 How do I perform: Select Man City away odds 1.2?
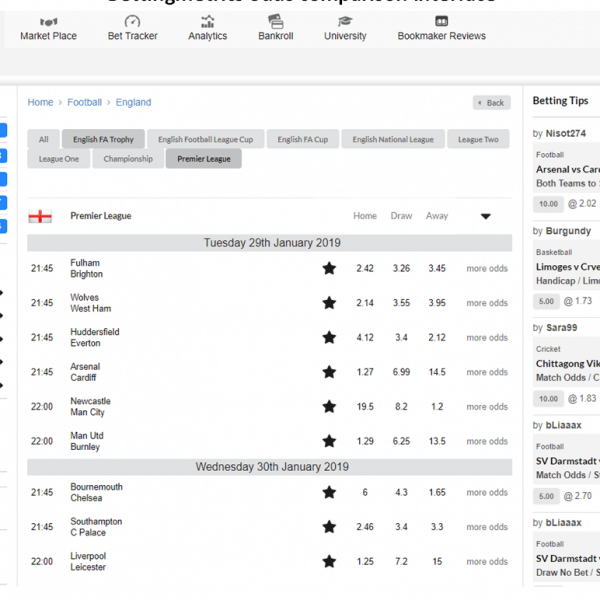coord(437,407)
